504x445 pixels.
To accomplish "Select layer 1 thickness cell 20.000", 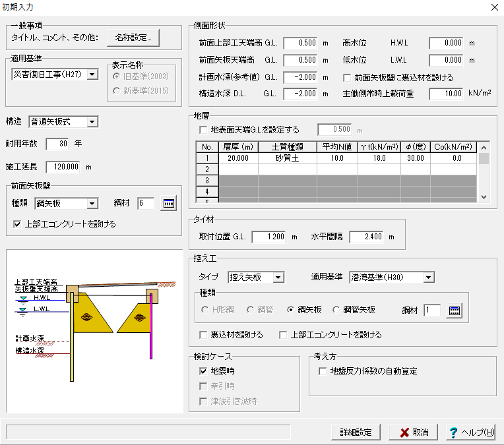I will [x=238, y=158].
